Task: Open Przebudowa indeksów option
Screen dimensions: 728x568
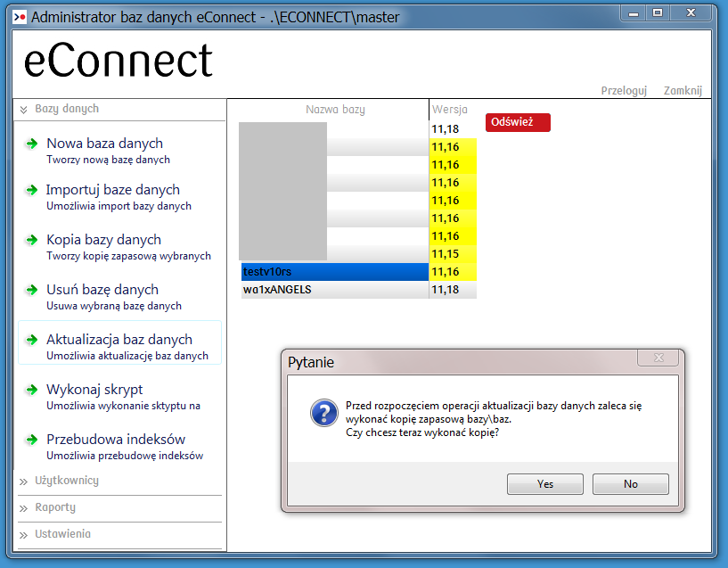Action: pyautogui.click(x=116, y=439)
